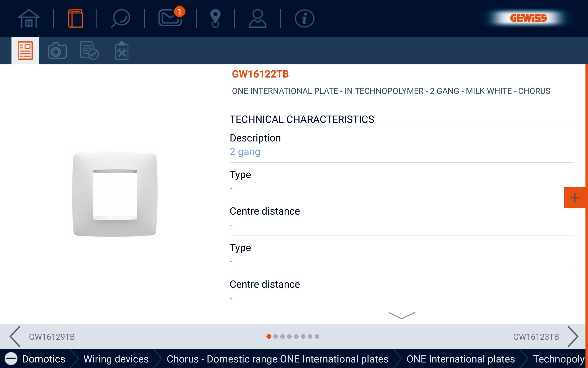Select the fourth page dot

pyautogui.click(x=289, y=336)
